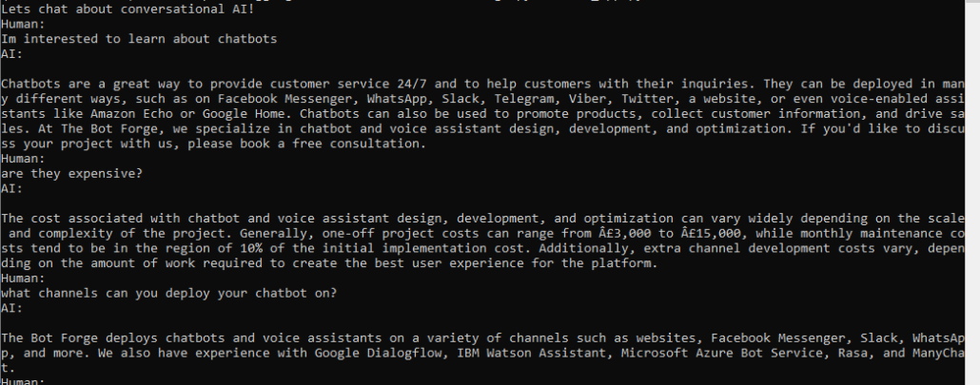This screenshot has height=385, width=980.
Task: Click the line starting "Chatbots are a great way"
Action: (481, 84)
